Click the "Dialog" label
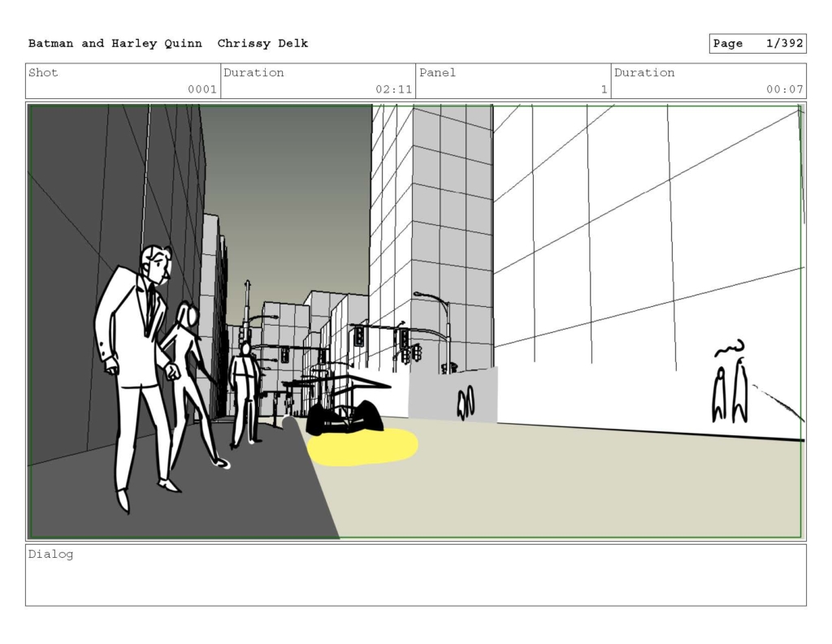 [50, 555]
